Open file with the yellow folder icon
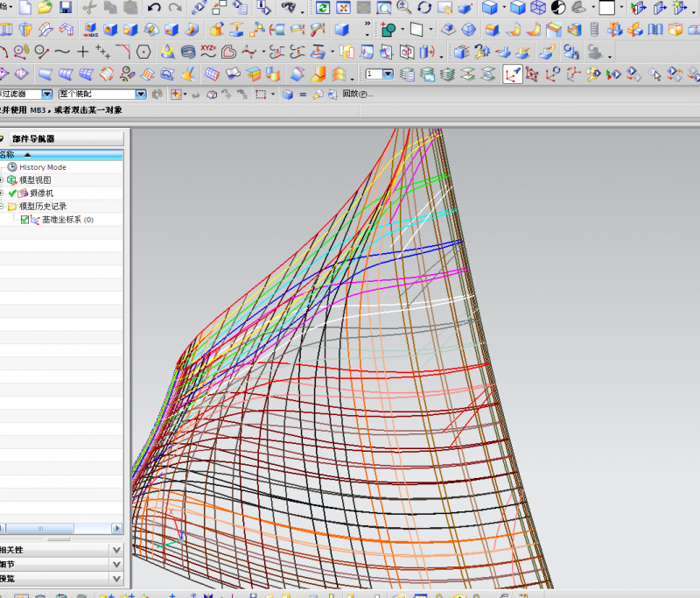The image size is (700, 598). (x=45, y=8)
